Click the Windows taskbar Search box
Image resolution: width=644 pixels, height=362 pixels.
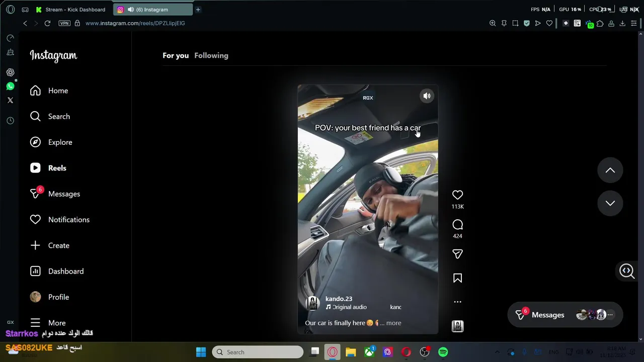click(258, 352)
